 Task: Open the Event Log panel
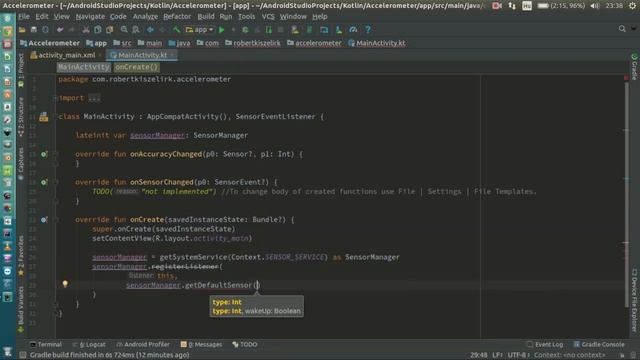(x=545, y=344)
